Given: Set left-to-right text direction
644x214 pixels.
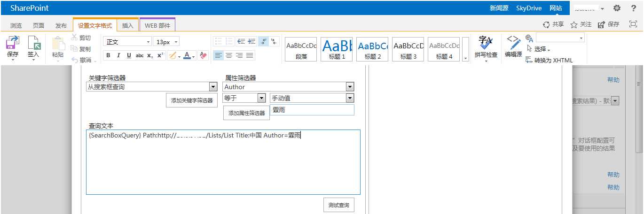Looking at the screenshot, I should (x=264, y=41).
